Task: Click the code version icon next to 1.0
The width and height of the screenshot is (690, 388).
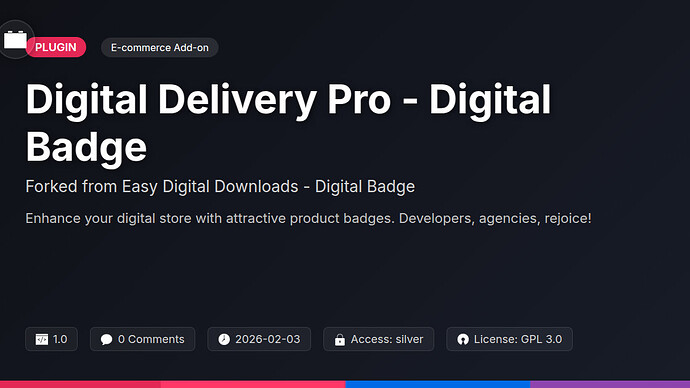Action: point(42,339)
